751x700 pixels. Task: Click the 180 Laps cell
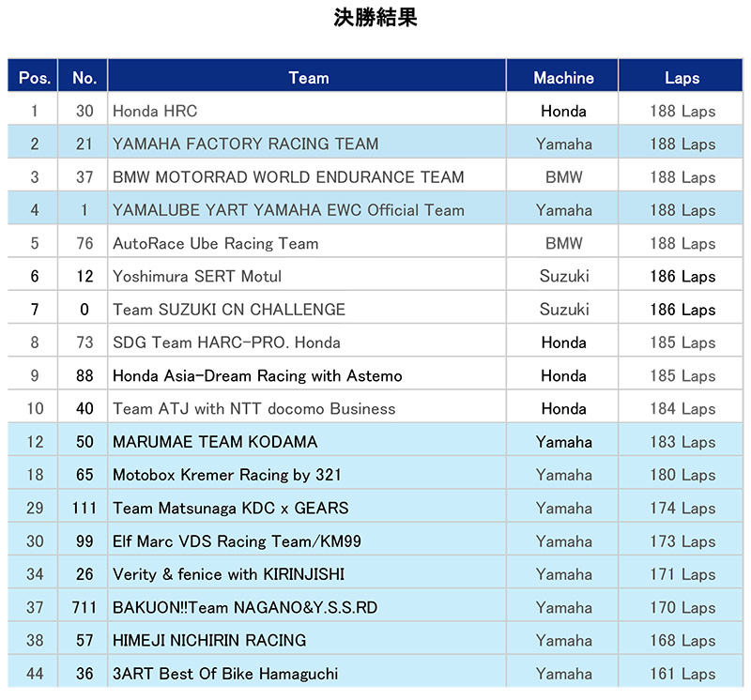(x=681, y=474)
